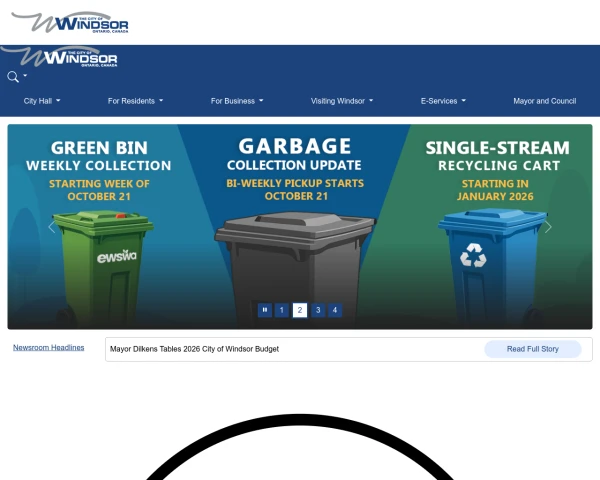The image size is (600, 480).
Task: Click the top City of Windsor logo
Action: 70,22
